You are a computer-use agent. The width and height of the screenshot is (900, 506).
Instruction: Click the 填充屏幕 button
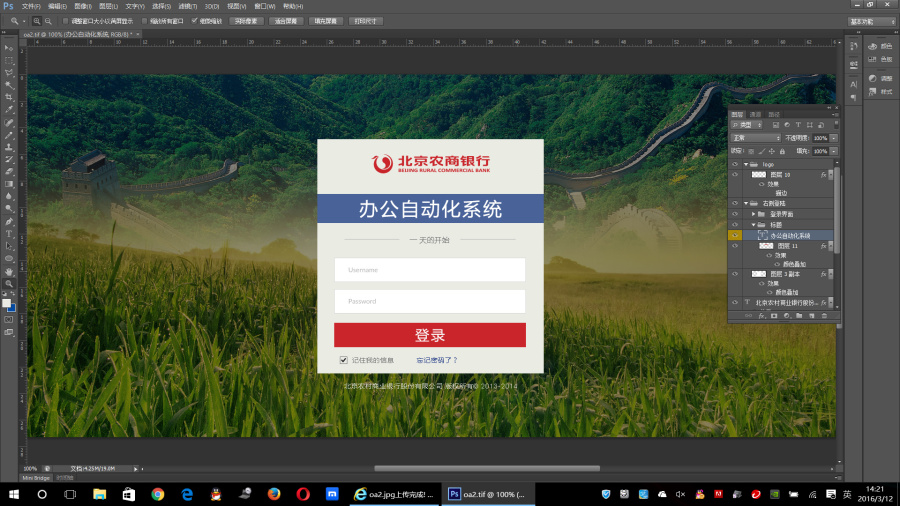(x=325, y=21)
